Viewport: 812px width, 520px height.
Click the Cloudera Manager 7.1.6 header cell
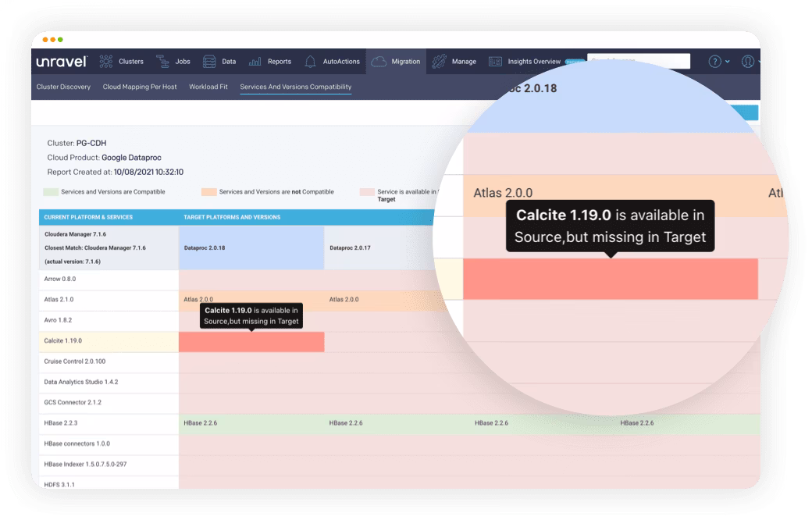[109, 248]
